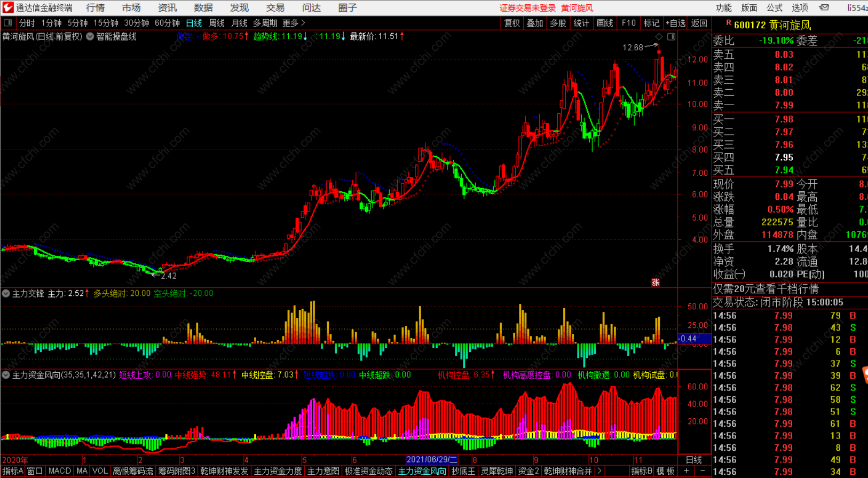Image resolution: width=868 pixels, height=478 pixels.
Task: Click the 标记 button
Action: tap(651, 23)
